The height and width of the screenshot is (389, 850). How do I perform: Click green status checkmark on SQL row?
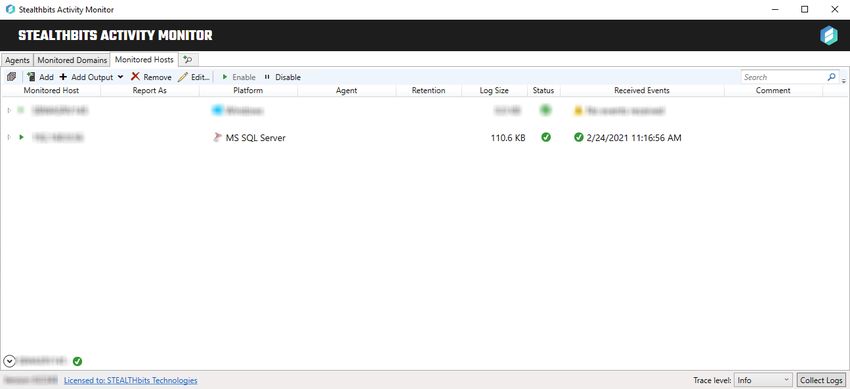(x=546, y=138)
